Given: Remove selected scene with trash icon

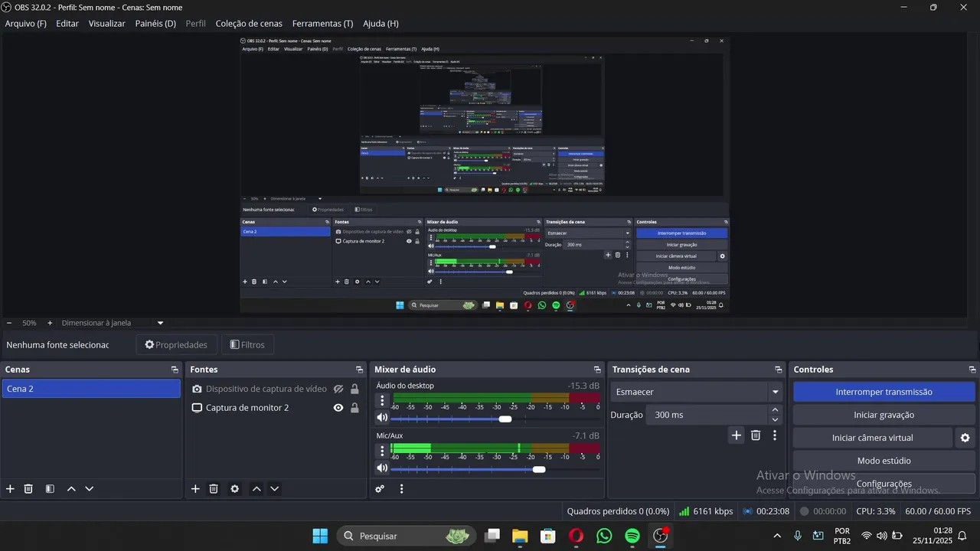Looking at the screenshot, I should (28, 489).
